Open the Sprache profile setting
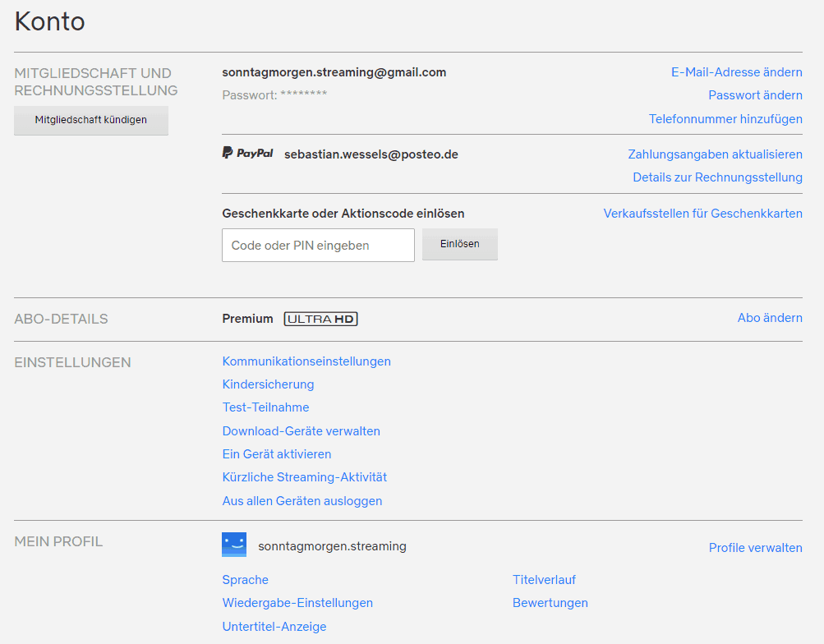824x644 pixels. [x=245, y=580]
